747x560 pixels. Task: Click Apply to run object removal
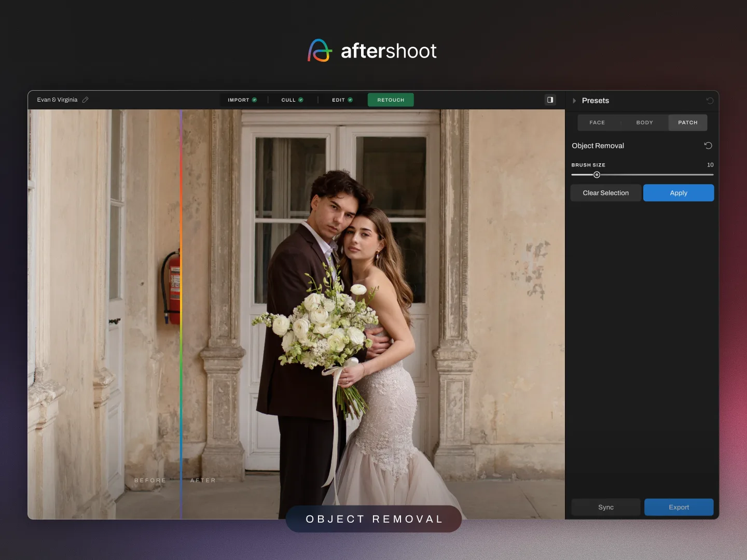pyautogui.click(x=679, y=192)
